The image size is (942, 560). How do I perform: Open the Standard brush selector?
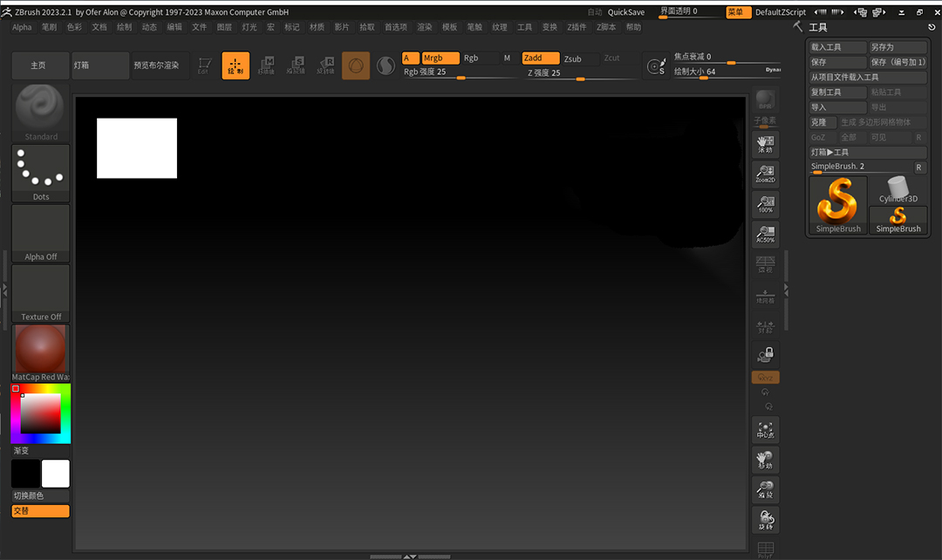tap(41, 113)
